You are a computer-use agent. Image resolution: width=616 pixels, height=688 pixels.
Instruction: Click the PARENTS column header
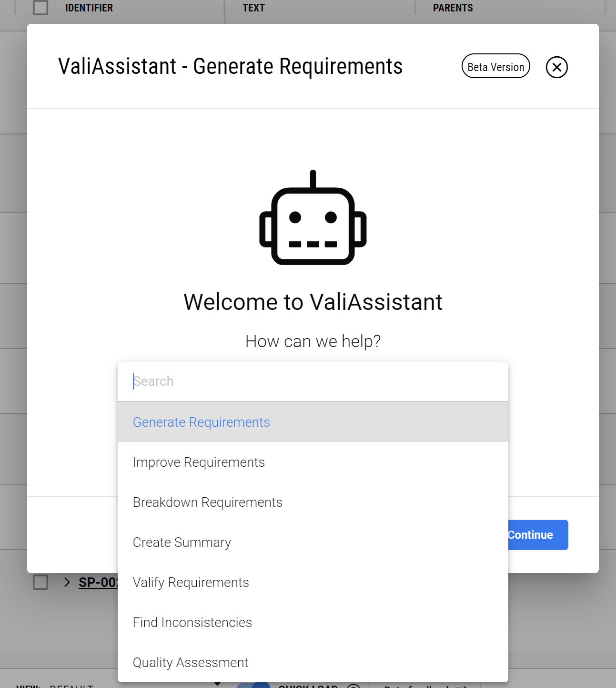[453, 8]
